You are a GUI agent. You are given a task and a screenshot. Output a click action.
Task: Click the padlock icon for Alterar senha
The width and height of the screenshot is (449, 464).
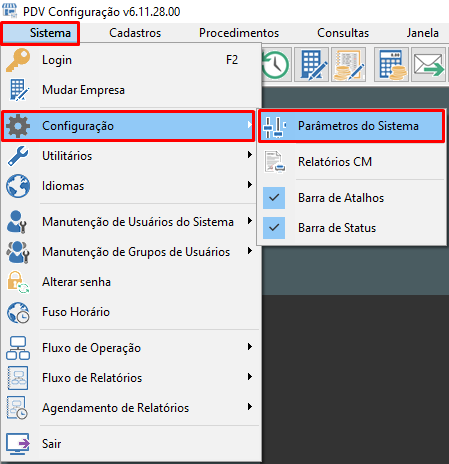click(18, 282)
